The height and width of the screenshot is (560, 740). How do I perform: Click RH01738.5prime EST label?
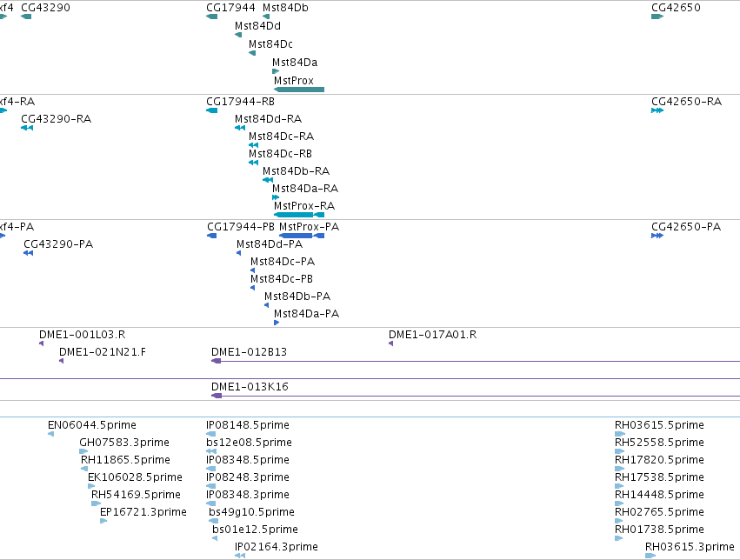click(659, 530)
